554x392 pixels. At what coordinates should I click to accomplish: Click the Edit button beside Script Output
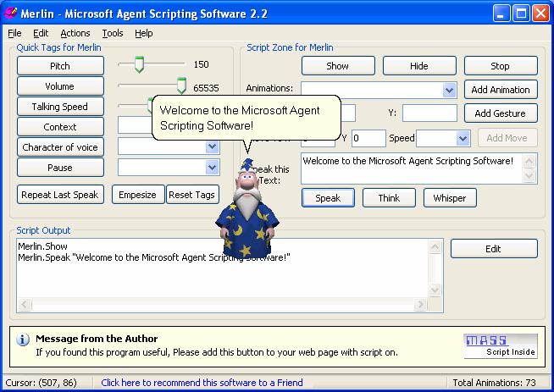tap(494, 249)
